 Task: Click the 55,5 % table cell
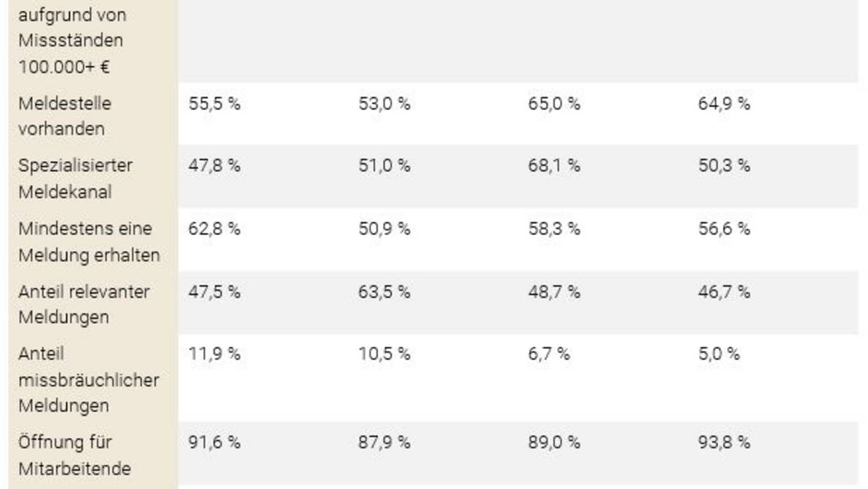(214, 103)
